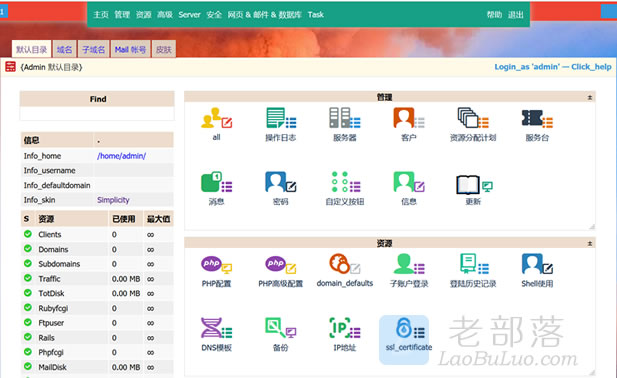
Task: Open the 自定义按钮 custom buttons icon
Action: click(345, 183)
